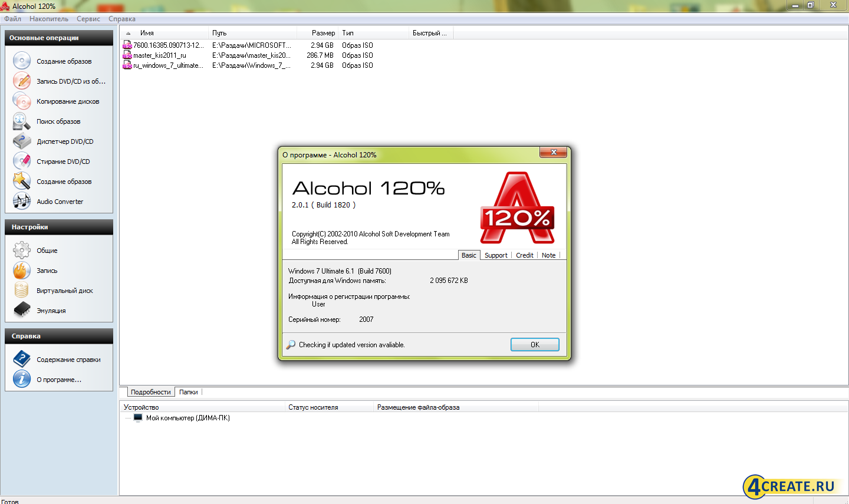Select ISO icon of ru_windows_7_ultimate image

127,65
